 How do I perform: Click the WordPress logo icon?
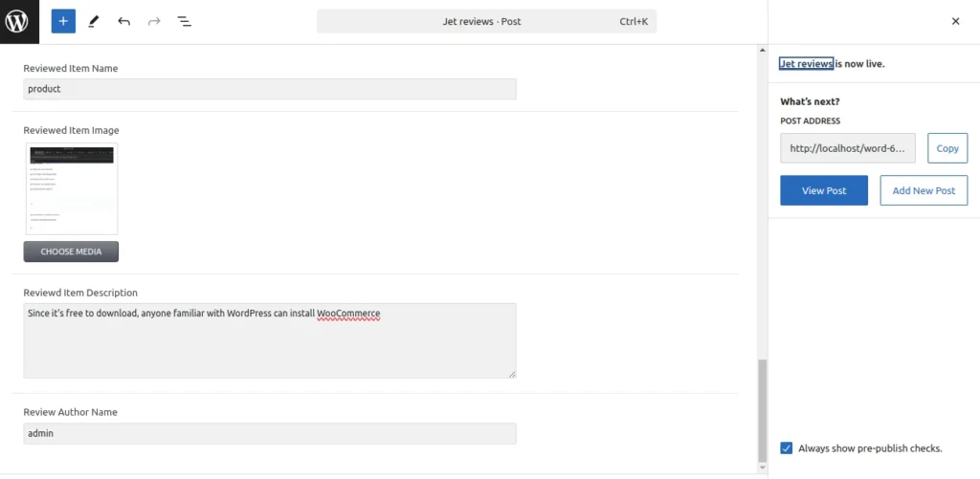tap(19, 21)
